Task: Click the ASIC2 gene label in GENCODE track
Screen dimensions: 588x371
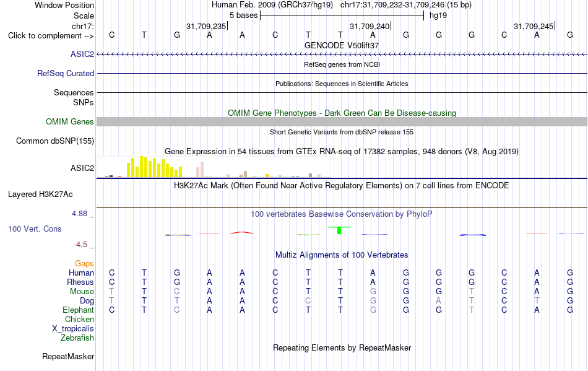Action: (x=82, y=55)
